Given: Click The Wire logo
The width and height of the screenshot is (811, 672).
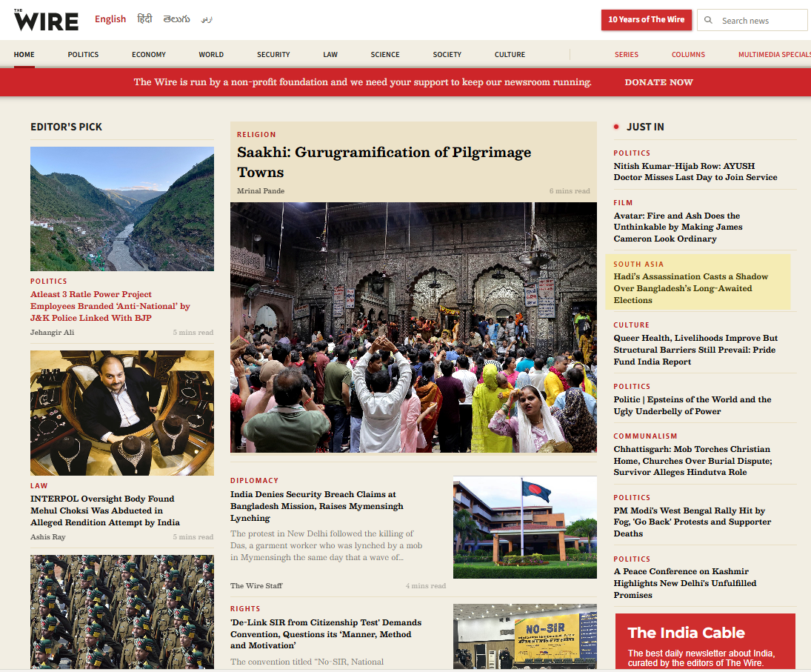Looking at the screenshot, I should click(x=46, y=20).
